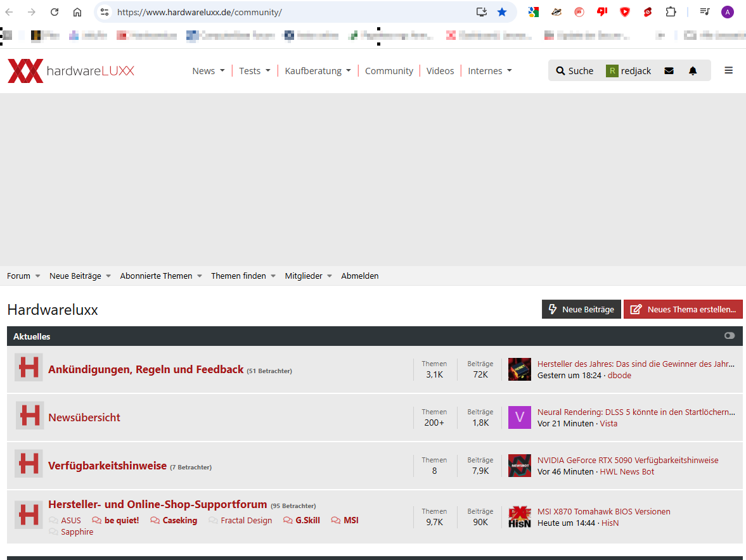Click the dark Neue Beiträge button
The height and width of the screenshot is (560, 746).
pos(581,309)
